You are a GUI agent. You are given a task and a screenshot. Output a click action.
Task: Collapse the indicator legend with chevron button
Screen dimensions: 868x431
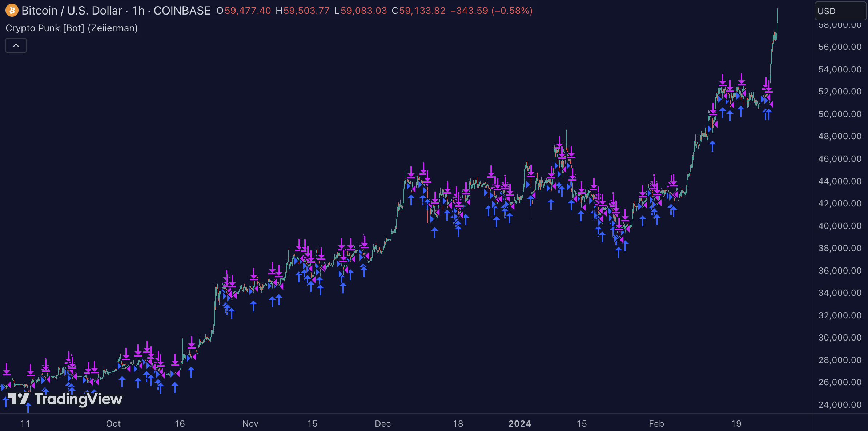[16, 45]
